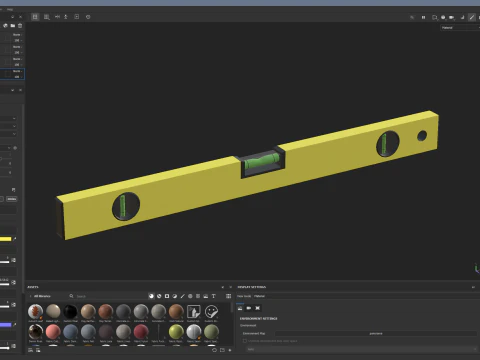The image size is (480, 360).
Task: Select the smiley sticker material thumbnail
Action: click(x=211, y=312)
